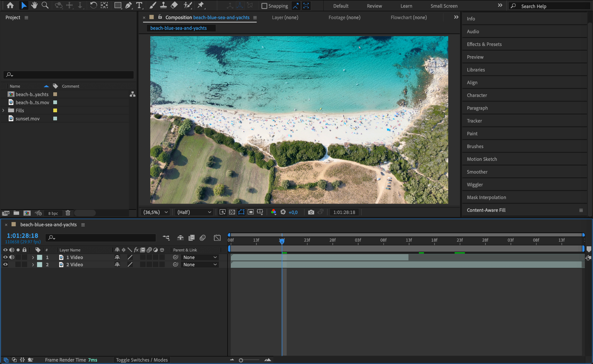Select the Horizontal Type tool
593x364 pixels.
pyautogui.click(x=139, y=5)
